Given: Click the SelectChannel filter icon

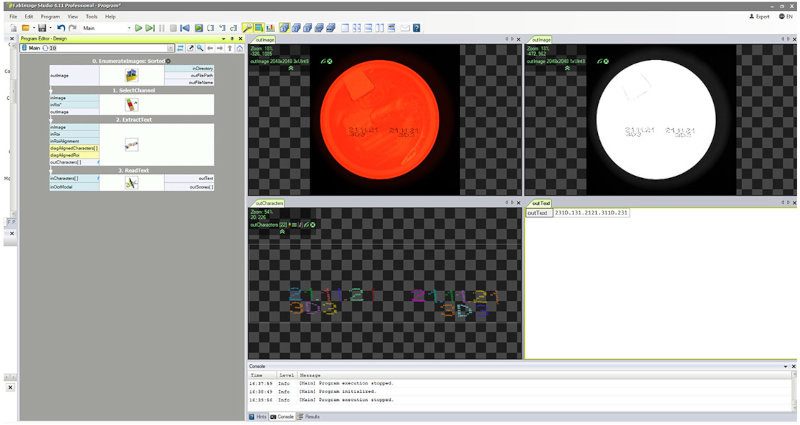Looking at the screenshot, I should click(131, 104).
